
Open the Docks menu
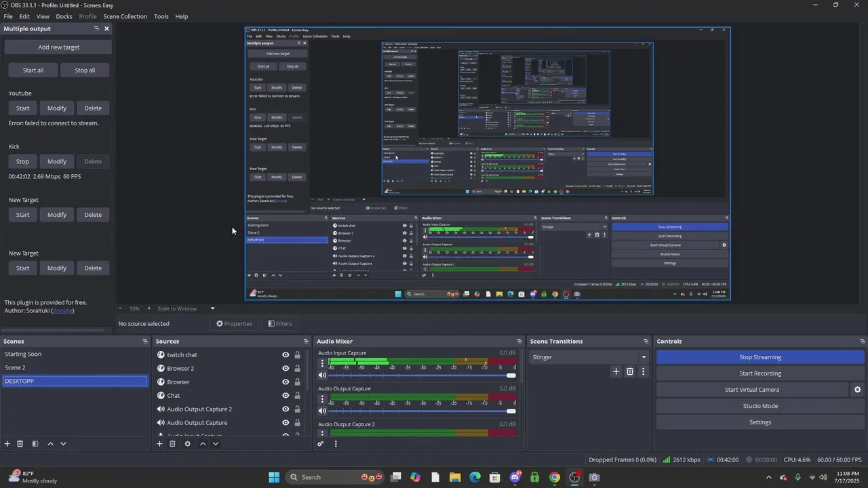pos(64,16)
